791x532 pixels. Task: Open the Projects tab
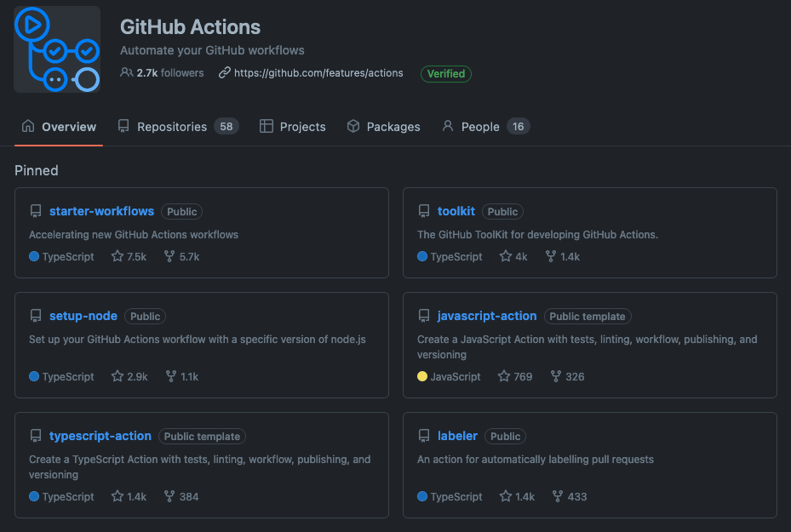[x=292, y=127]
